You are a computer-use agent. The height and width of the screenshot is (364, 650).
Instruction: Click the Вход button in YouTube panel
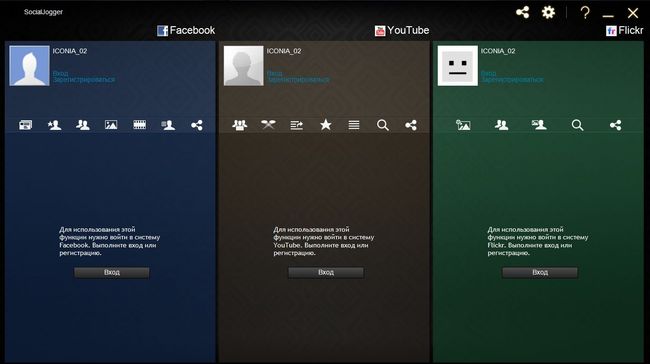(326, 272)
